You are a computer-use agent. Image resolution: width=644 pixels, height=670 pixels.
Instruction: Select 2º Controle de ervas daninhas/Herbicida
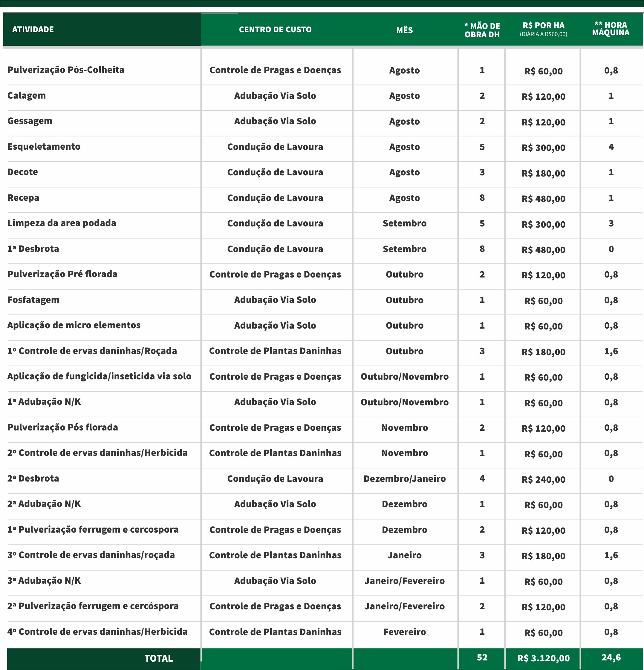coord(97,453)
